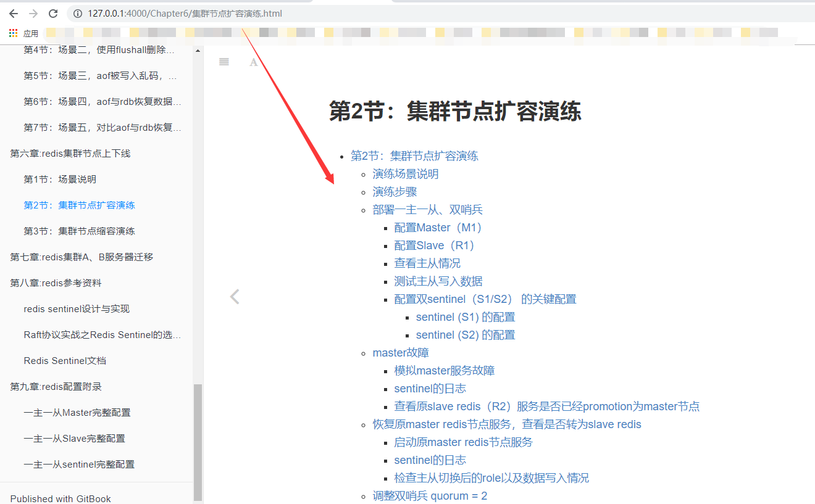View site info icon in address bar
The height and width of the screenshot is (504, 815).
pos(77,14)
